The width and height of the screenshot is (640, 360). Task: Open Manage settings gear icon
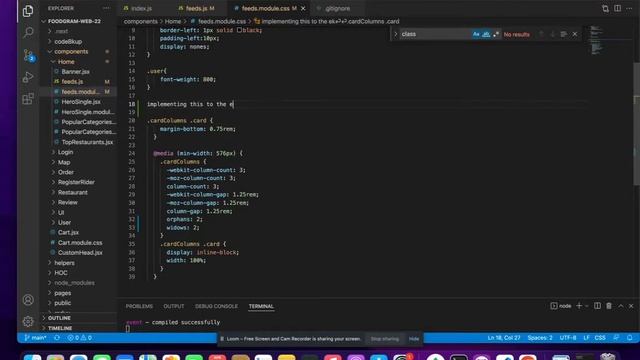coord(28,322)
